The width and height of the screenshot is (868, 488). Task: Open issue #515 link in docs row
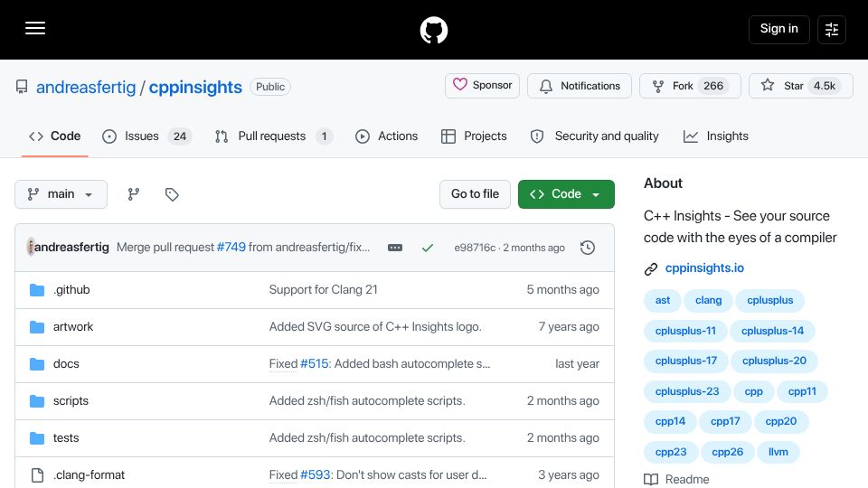click(x=315, y=364)
